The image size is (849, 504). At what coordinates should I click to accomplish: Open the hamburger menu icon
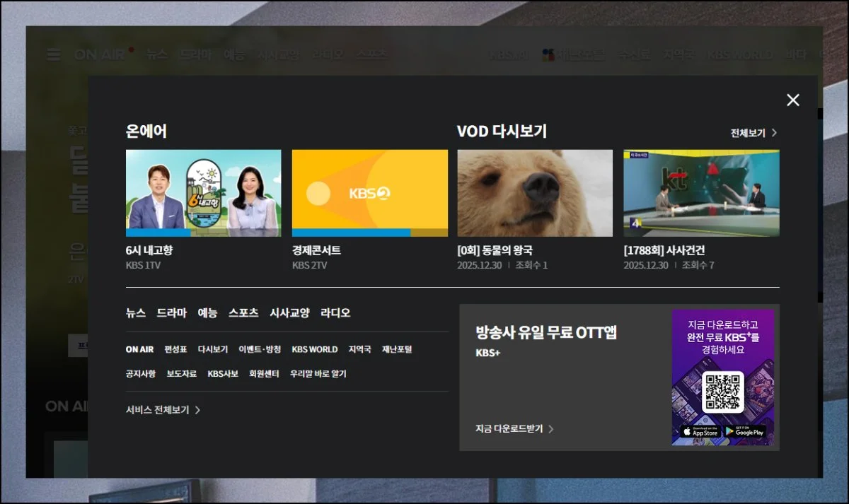(x=54, y=54)
